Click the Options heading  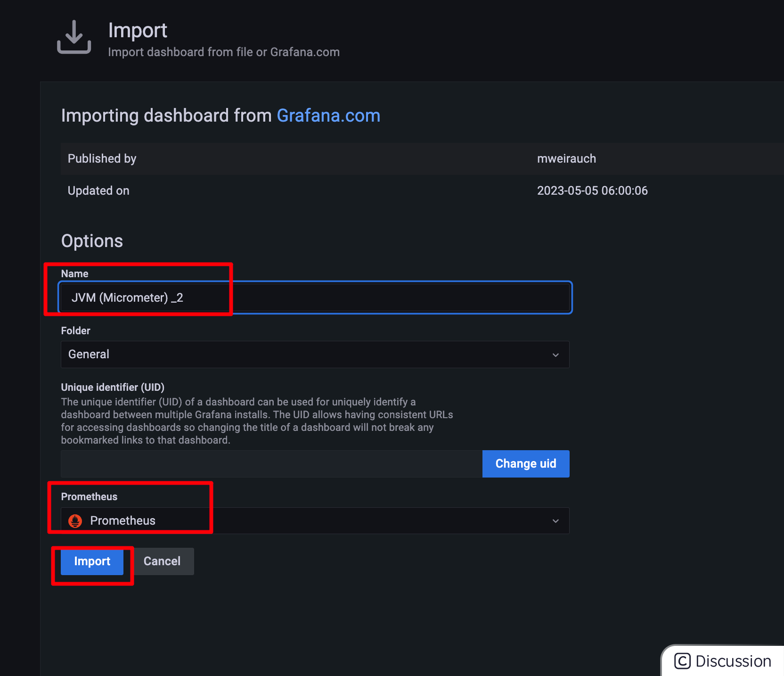tap(92, 241)
